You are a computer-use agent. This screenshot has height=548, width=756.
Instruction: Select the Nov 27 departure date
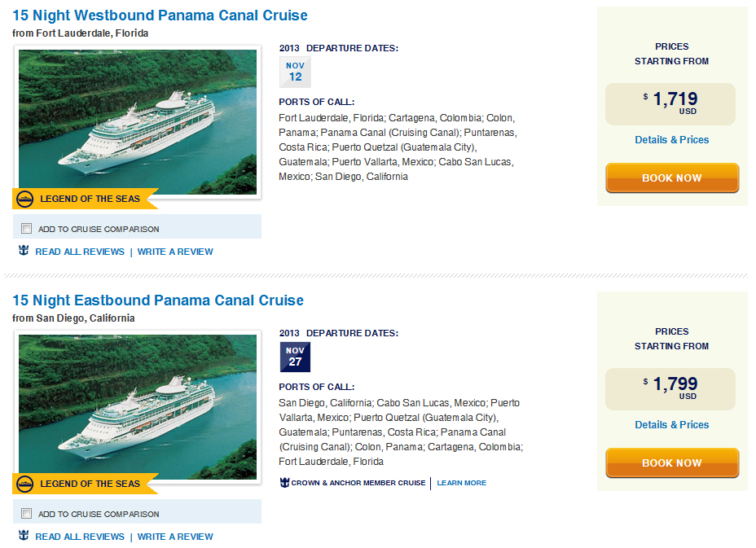point(295,357)
